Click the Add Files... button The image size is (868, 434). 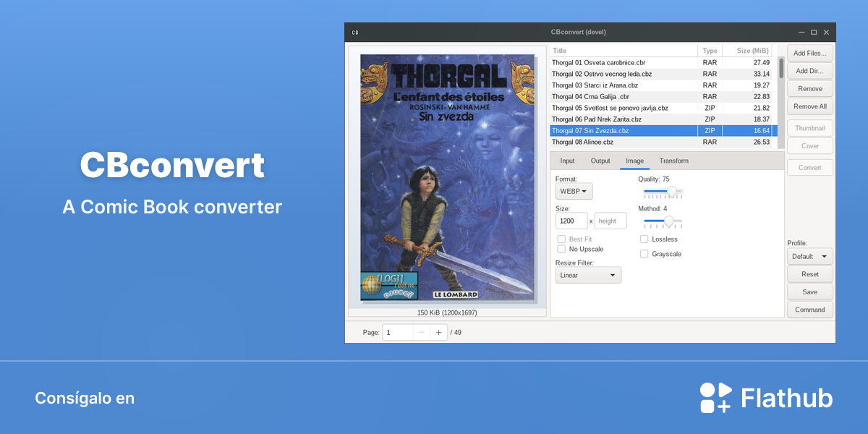coord(809,53)
